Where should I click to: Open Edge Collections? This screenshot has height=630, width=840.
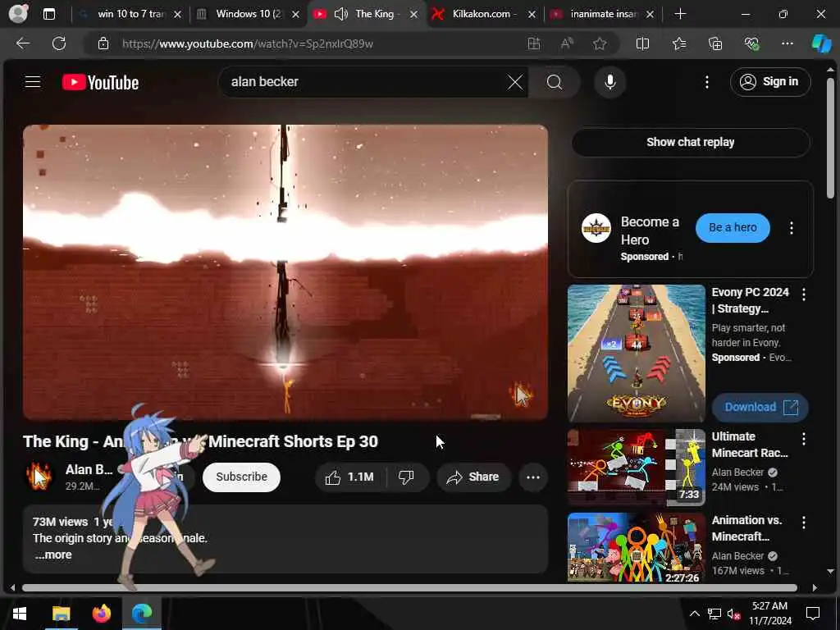pos(715,43)
